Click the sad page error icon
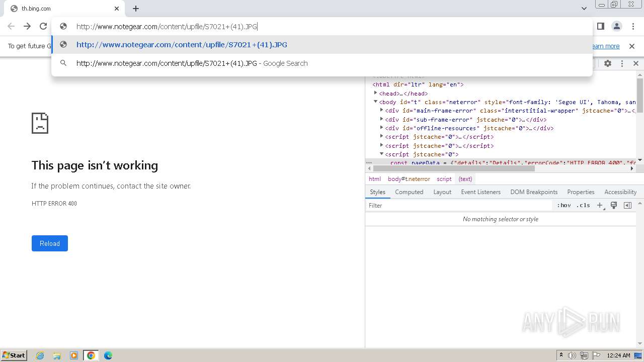The image size is (644, 362). 40,123
